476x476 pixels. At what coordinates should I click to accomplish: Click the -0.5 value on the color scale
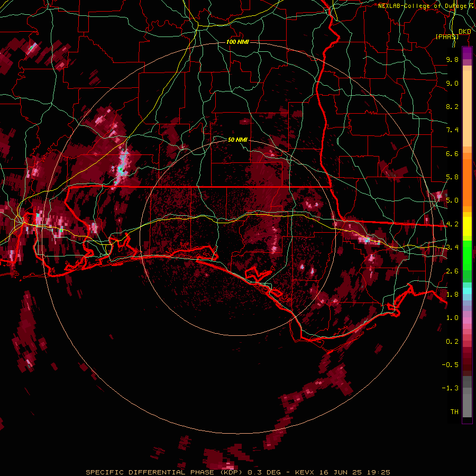pos(450,365)
